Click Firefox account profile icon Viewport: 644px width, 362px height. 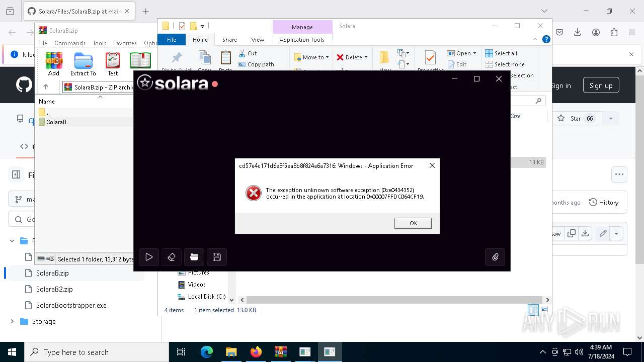tap(596, 32)
